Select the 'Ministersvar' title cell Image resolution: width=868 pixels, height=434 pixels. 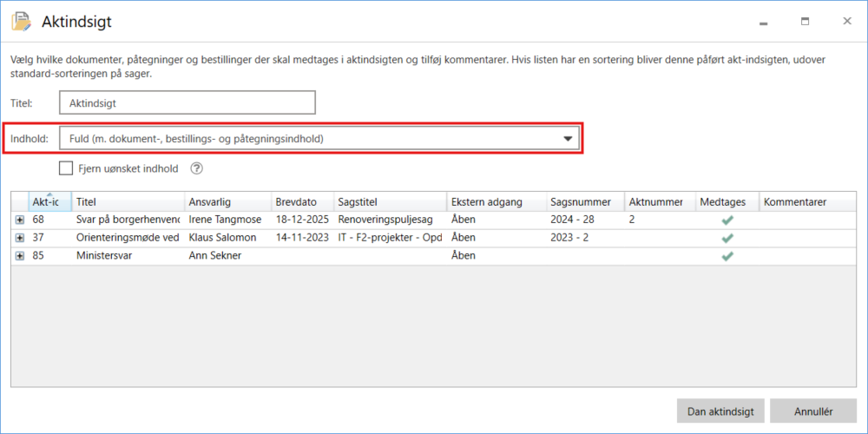click(128, 256)
